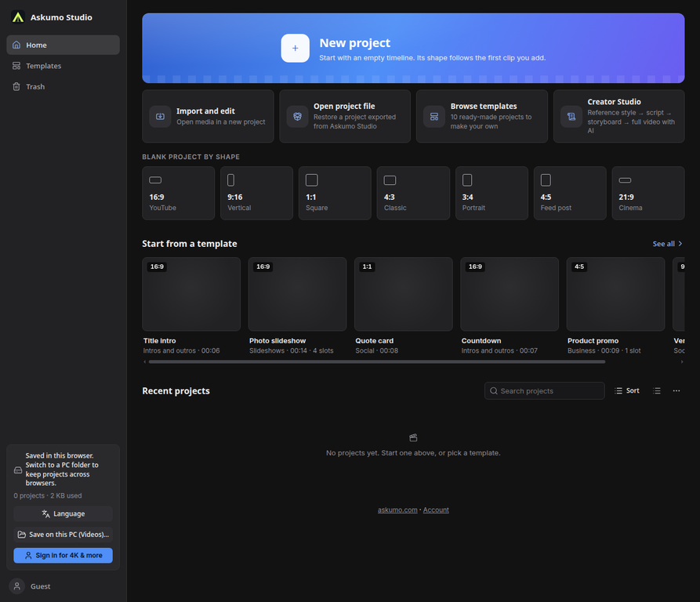This screenshot has height=602, width=700.
Task: Click the Countdown template name
Action: pos(481,341)
